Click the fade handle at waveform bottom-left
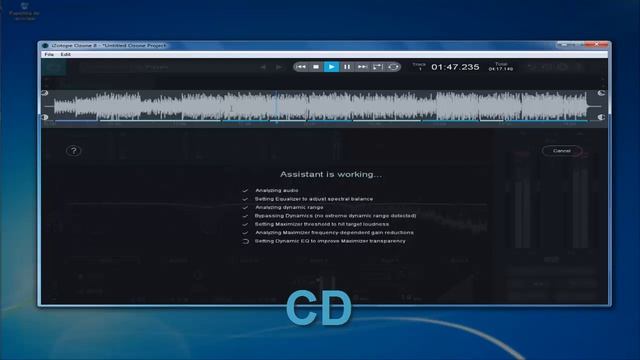 [44, 117]
